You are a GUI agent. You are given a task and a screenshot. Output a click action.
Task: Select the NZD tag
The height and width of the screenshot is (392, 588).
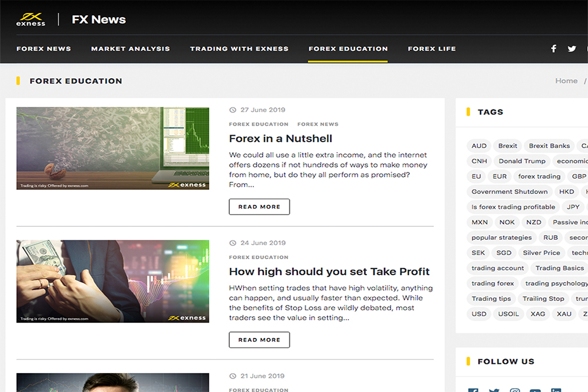533,223
